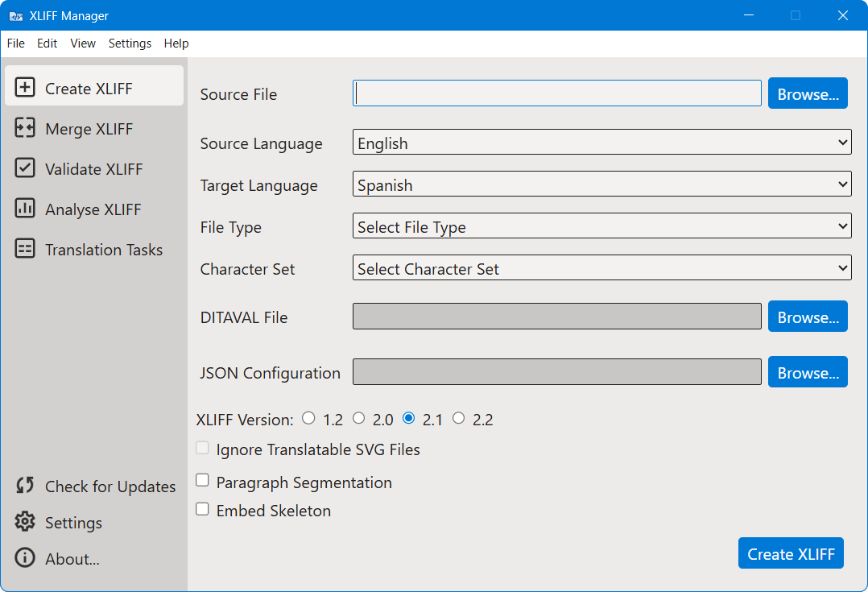The width and height of the screenshot is (868, 592).
Task: Open the Select File Type dropdown
Action: coord(601,226)
